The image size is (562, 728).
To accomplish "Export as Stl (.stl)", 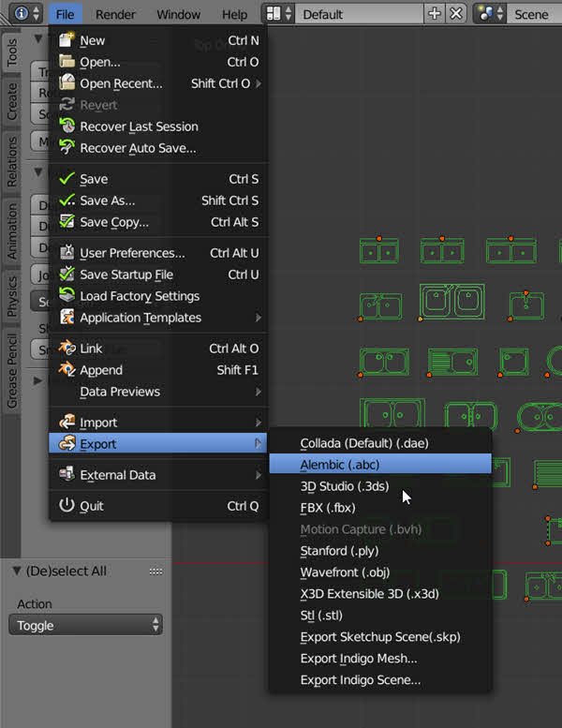I will 380,616.
